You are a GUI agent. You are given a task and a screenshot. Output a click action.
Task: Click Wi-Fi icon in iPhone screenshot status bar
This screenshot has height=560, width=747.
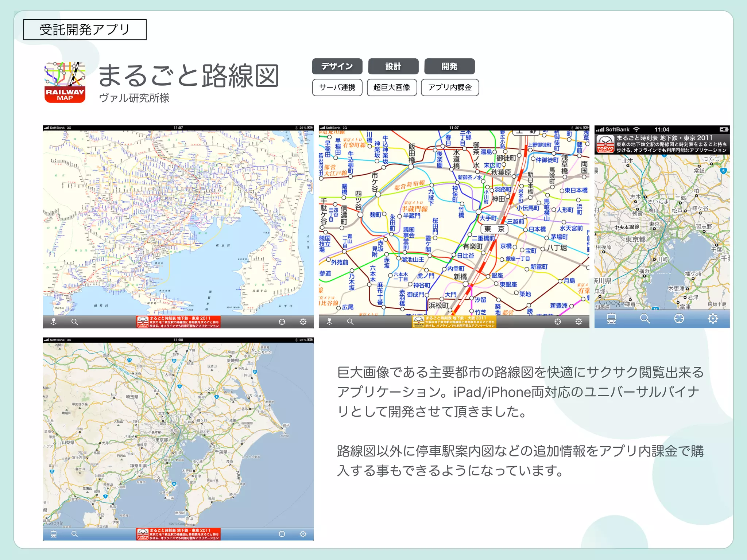tap(636, 129)
